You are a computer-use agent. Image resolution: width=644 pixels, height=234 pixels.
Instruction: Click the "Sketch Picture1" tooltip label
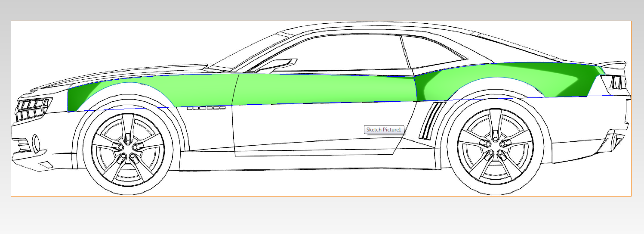pos(384,130)
